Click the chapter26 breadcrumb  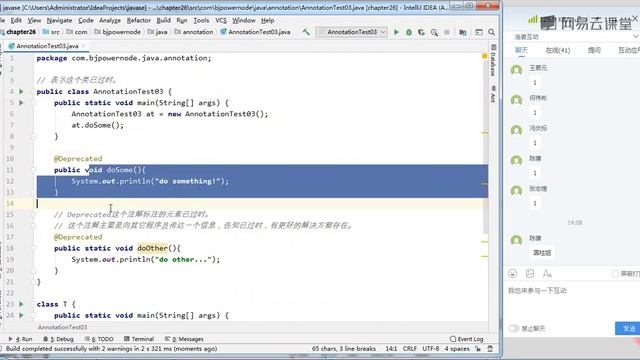click(x=21, y=32)
